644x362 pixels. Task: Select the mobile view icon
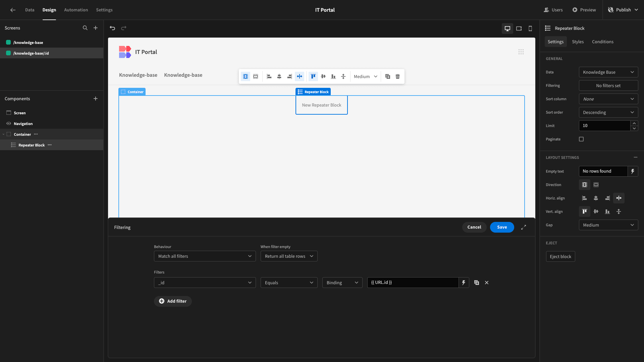click(530, 28)
